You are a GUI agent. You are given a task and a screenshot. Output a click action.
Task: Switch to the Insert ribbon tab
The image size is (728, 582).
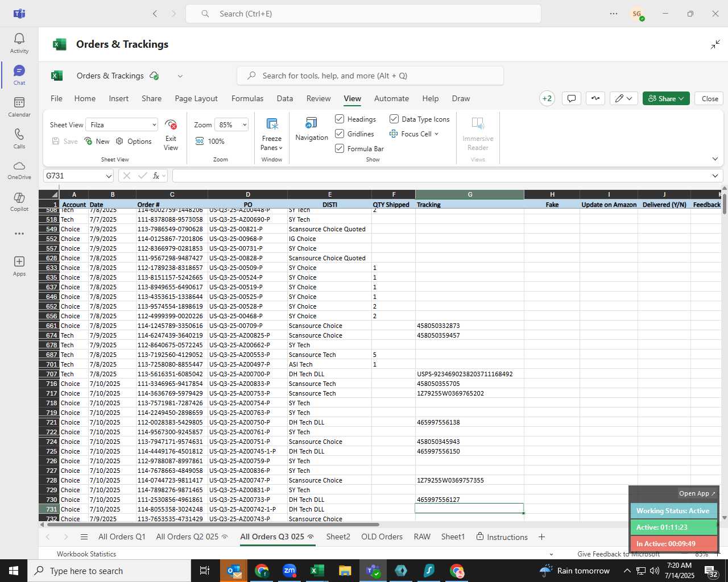(119, 98)
